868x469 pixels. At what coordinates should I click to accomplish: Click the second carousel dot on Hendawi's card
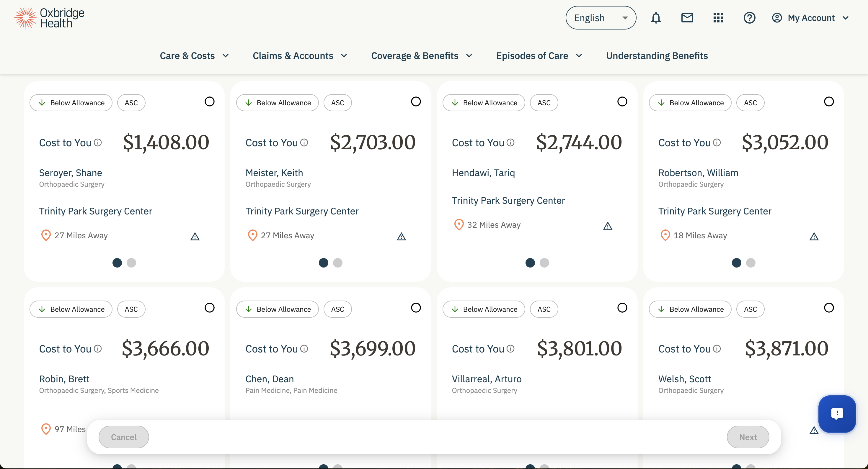click(x=544, y=263)
